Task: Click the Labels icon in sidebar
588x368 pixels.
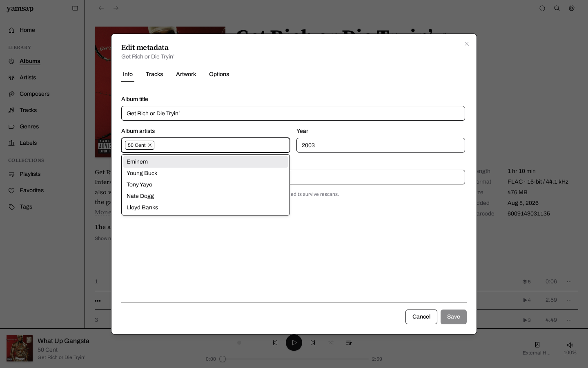Action: 11,143
